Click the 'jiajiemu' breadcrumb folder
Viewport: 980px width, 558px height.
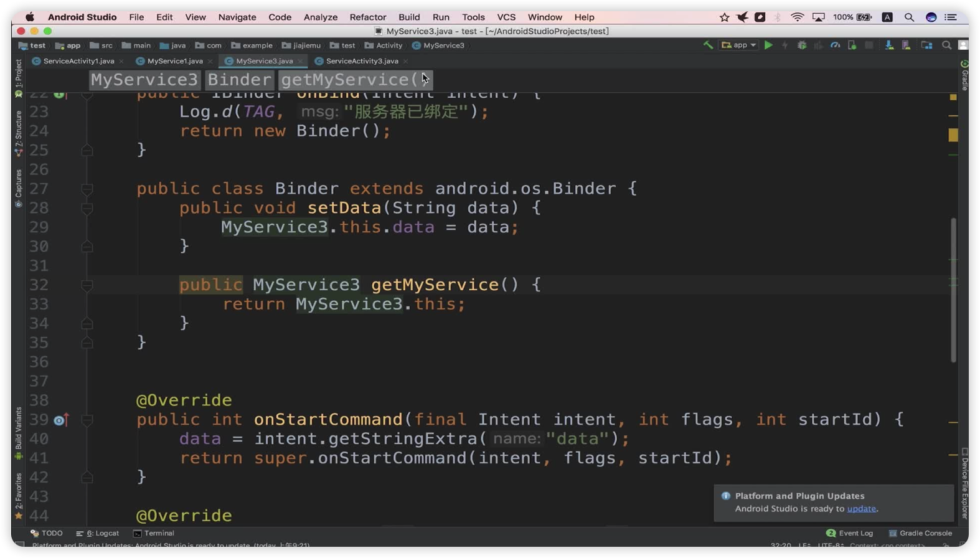pyautogui.click(x=301, y=45)
